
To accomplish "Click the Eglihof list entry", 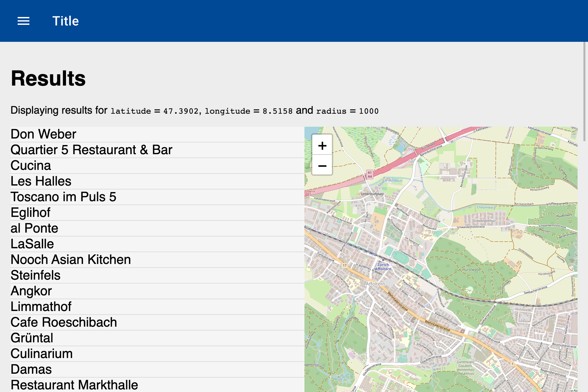I will click(x=30, y=213).
